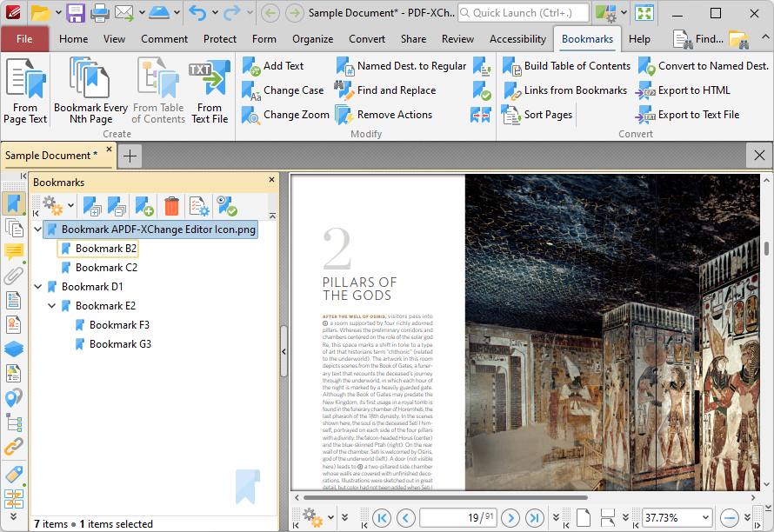Click the Undo arrow icon
774x532 pixels.
coord(197,13)
